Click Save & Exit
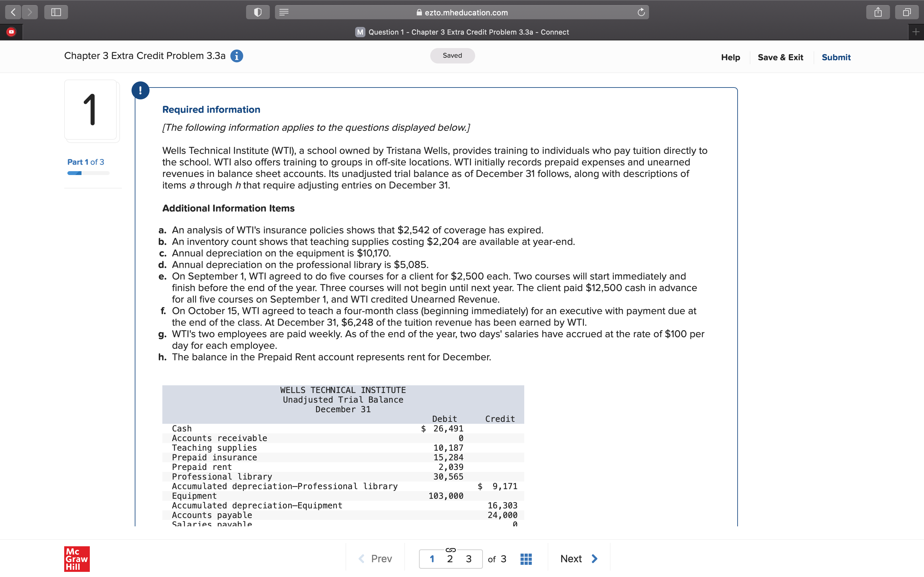Image resolution: width=924 pixels, height=577 pixels. click(x=780, y=57)
